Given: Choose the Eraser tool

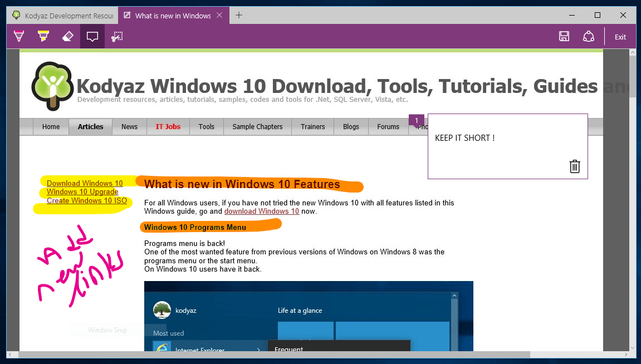Looking at the screenshot, I should point(68,36).
